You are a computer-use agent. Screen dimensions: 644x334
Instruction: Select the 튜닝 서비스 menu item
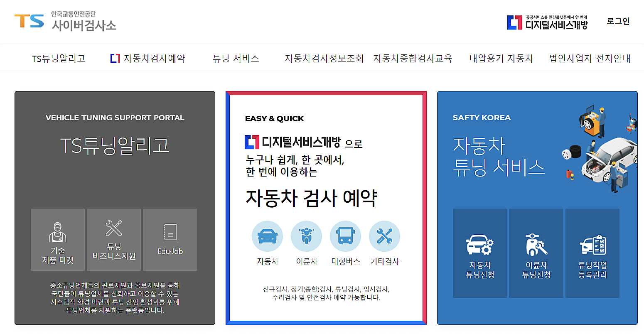coord(235,59)
